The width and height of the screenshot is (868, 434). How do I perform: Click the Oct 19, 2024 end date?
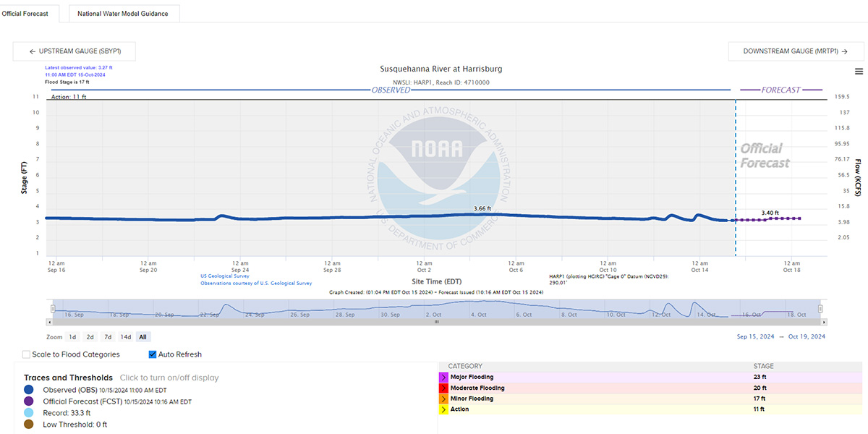(806, 337)
